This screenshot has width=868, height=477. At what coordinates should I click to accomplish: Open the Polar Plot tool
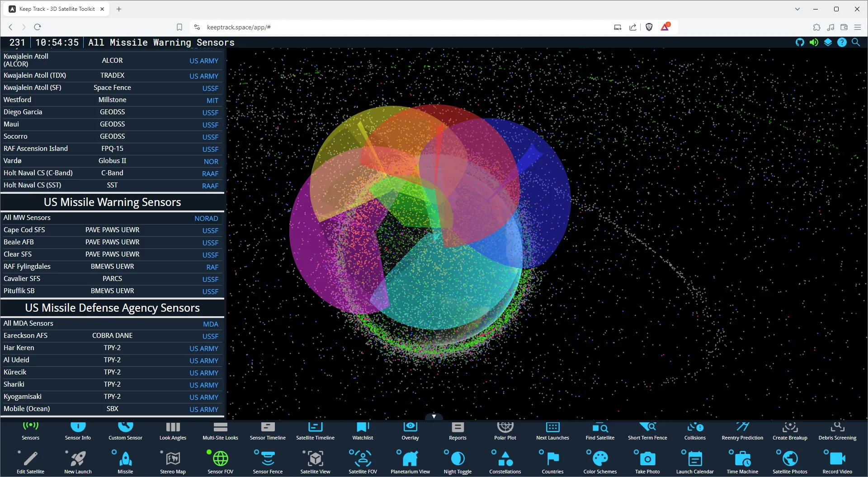coord(505,430)
